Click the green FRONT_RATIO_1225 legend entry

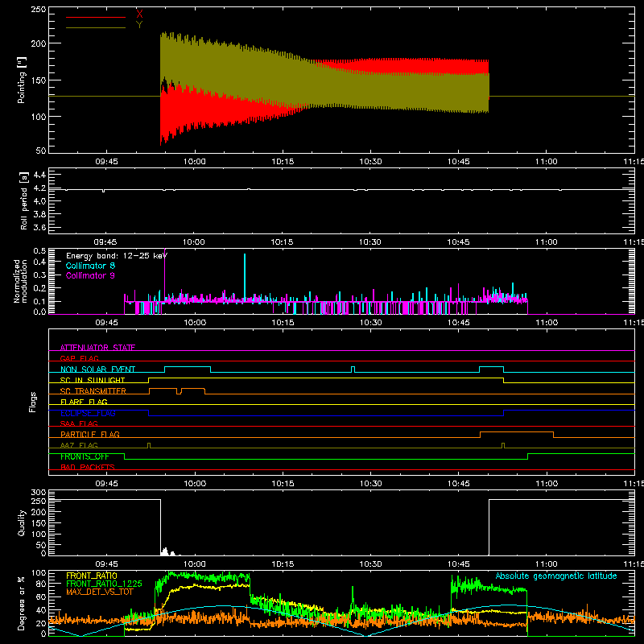point(104,584)
